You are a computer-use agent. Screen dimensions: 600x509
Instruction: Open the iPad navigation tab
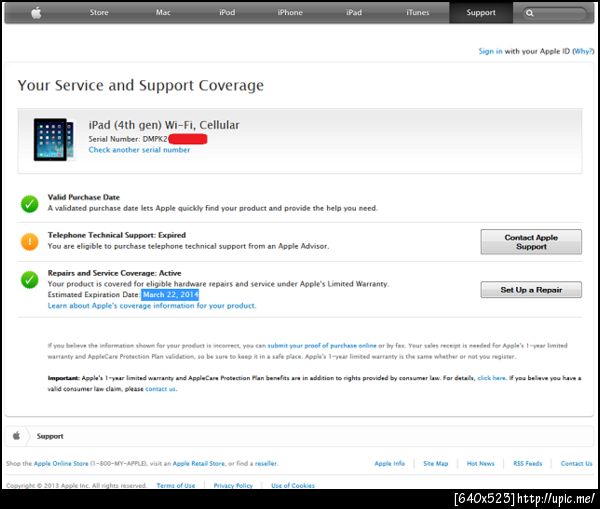[x=354, y=13]
